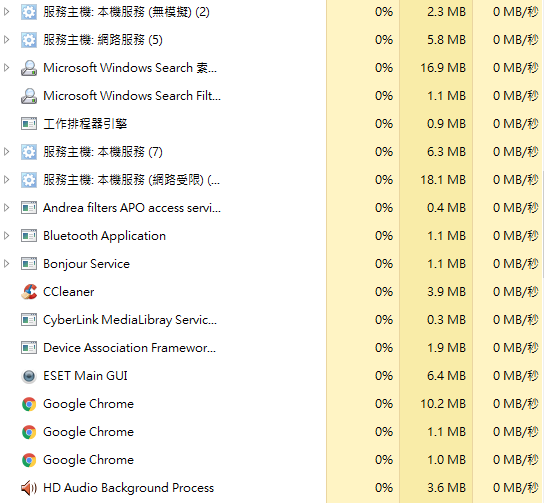
Task: Click the 6.3 MB memory value
Action: pos(447,152)
